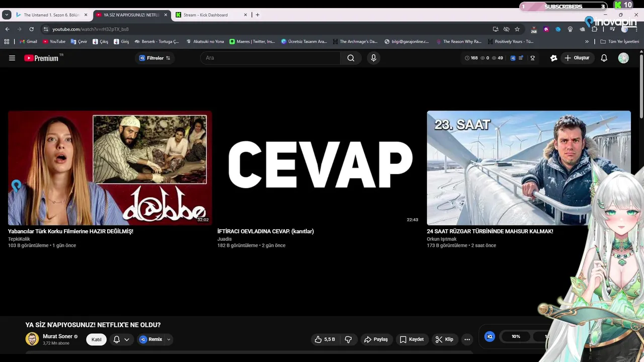Screen dimensions: 644x362
Task: Open the Filtreler extension button
Action: [x=154, y=58]
